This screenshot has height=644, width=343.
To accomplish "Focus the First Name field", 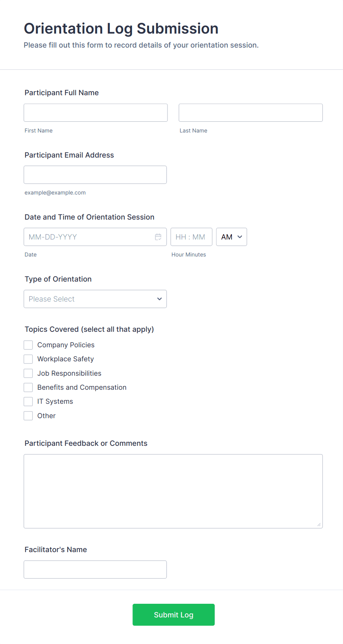I will click(96, 113).
